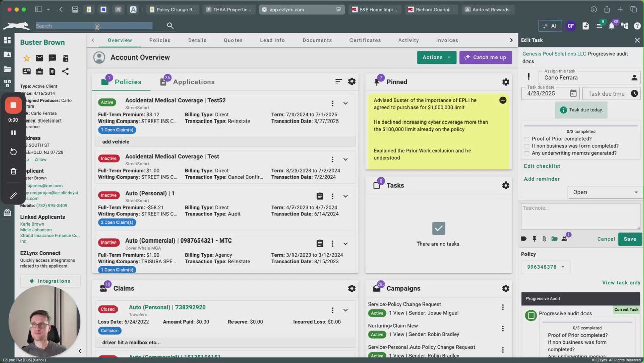
Task: Click the star favorite icon for Buster Brown
Action: [26, 58]
